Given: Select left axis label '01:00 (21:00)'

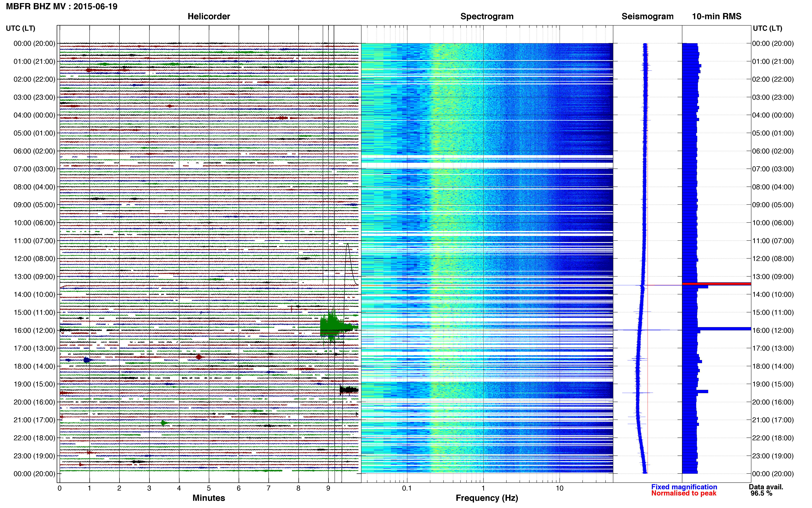Looking at the screenshot, I should pyautogui.click(x=34, y=62).
